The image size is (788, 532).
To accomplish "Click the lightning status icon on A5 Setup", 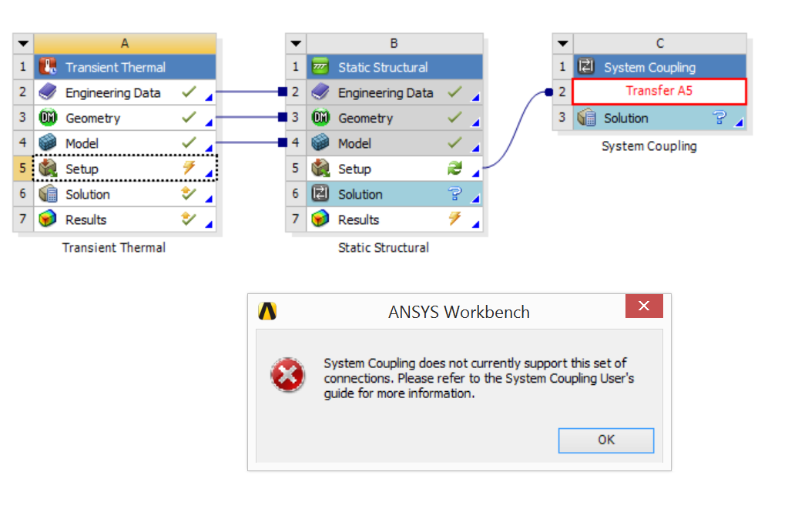I will click(x=189, y=167).
